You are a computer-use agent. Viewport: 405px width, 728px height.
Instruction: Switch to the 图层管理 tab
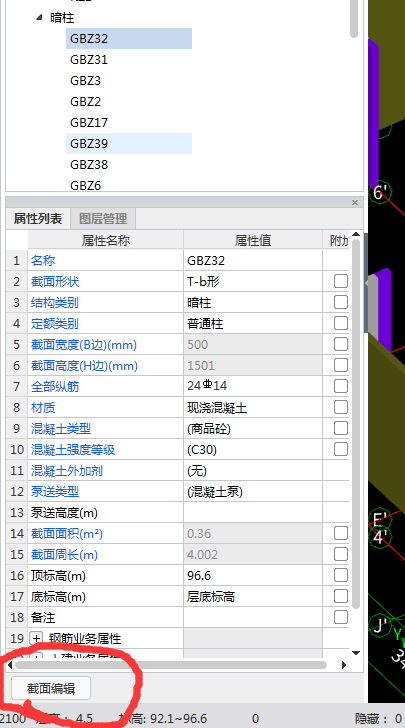click(103, 219)
